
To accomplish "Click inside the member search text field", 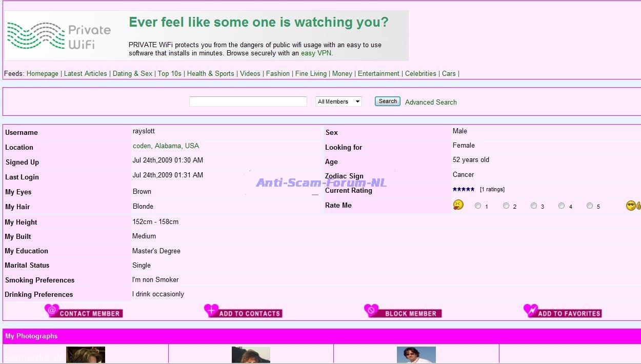I will click(x=248, y=102).
